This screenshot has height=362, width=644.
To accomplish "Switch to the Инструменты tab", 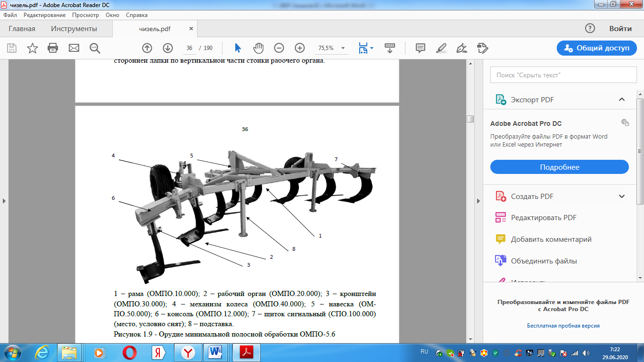I will (x=74, y=29).
